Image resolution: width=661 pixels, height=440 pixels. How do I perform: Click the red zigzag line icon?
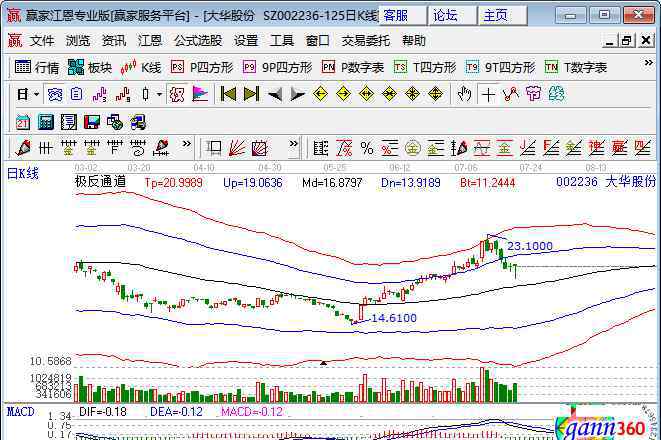pyautogui.click(x=511, y=94)
